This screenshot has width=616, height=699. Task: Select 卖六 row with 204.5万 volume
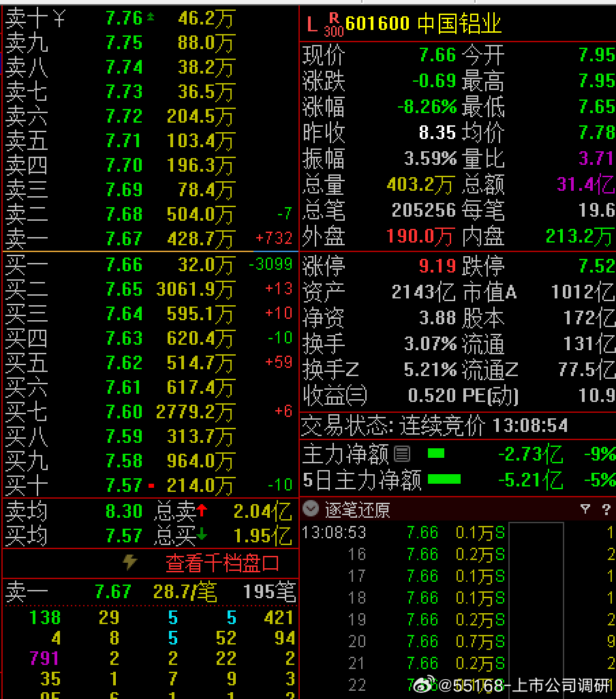[150, 117]
